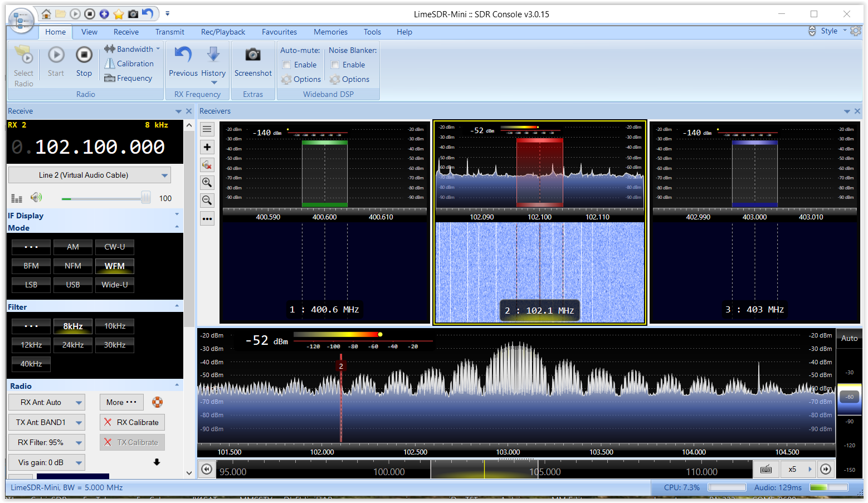Step the band scale right with the forward button
Screen dimensions: 868x503
click(x=826, y=469)
